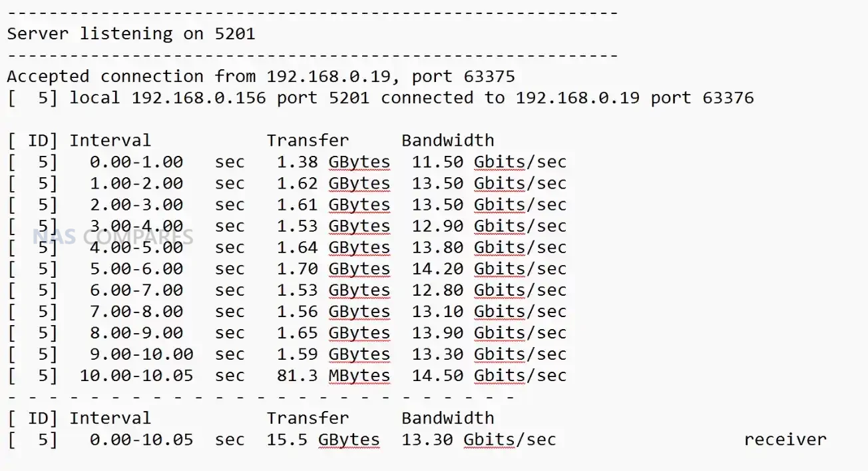The height and width of the screenshot is (471, 868).
Task: Click the local IP address 192.168.0.156
Action: 198,98
